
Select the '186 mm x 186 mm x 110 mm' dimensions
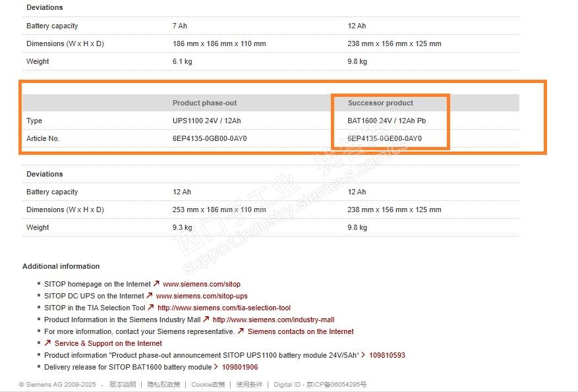tap(219, 43)
